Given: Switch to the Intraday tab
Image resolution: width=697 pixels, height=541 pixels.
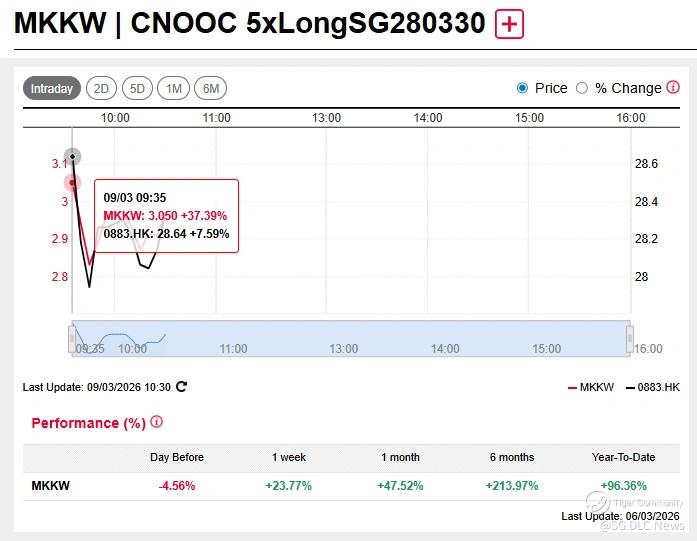Looking at the screenshot, I should [51, 89].
